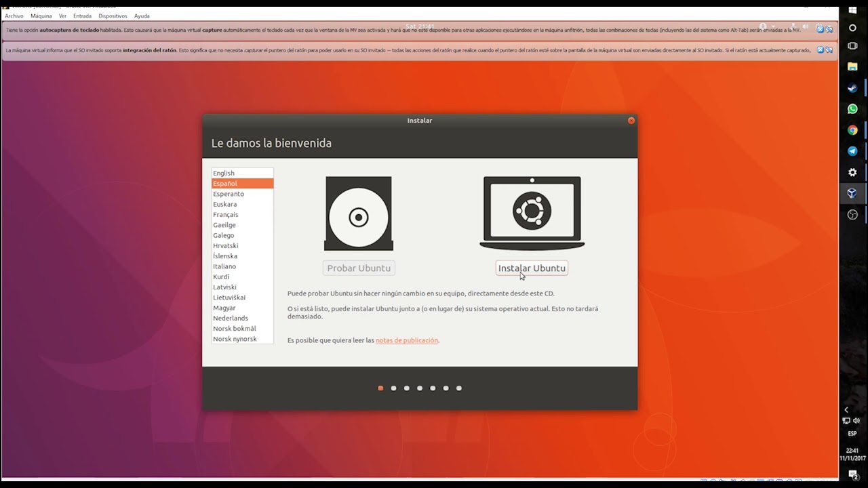Screen dimensions: 868x488
Task: Select Euskara in the language list
Action: (242, 204)
